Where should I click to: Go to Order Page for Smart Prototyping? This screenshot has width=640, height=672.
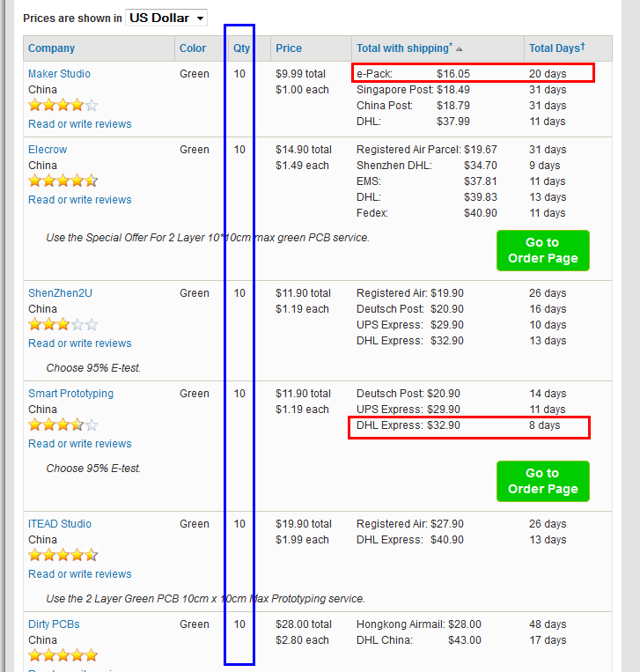point(543,481)
